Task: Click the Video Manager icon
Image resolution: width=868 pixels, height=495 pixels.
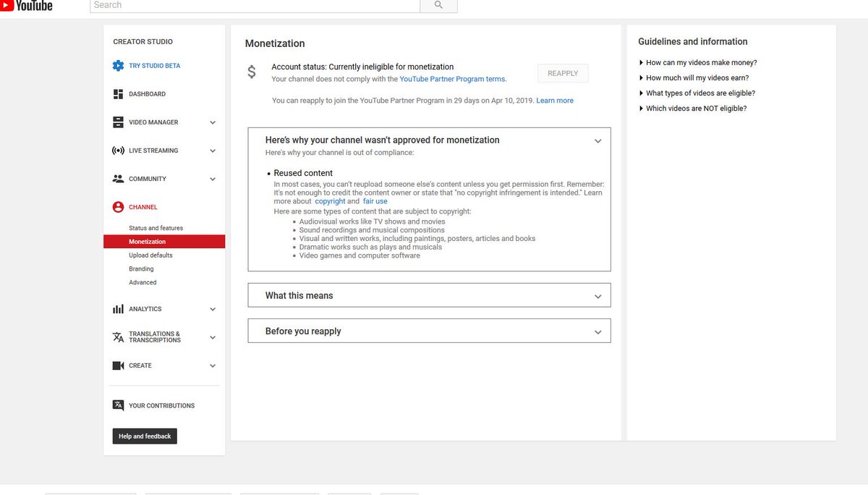Action: [118, 122]
